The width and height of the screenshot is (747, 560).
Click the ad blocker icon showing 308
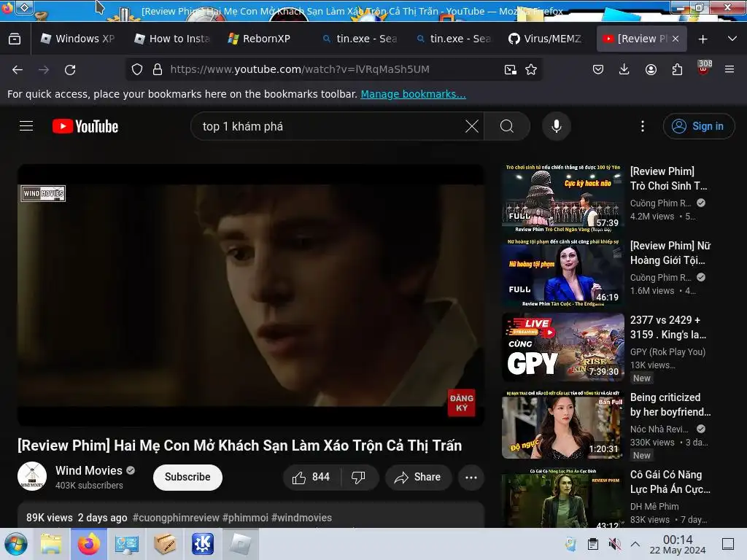coord(704,68)
